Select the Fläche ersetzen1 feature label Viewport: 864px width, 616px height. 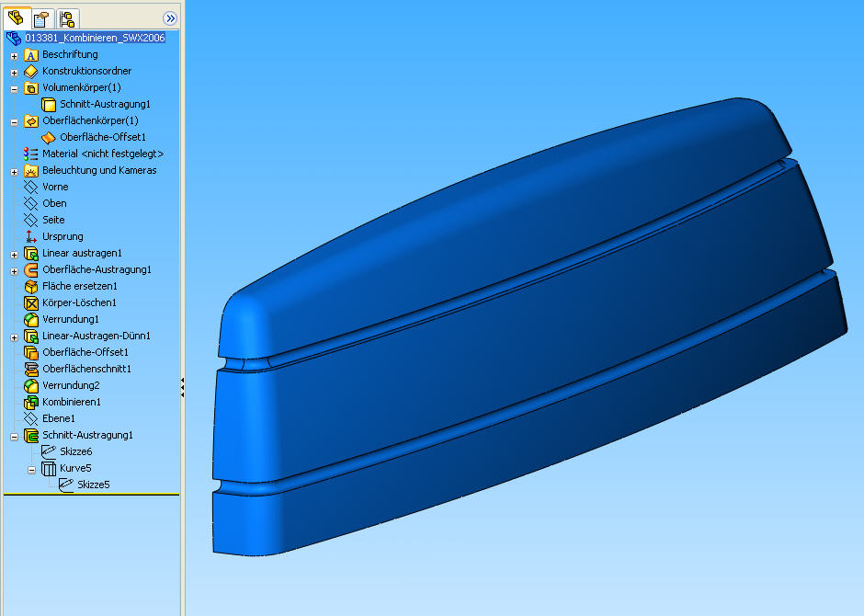click(80, 286)
